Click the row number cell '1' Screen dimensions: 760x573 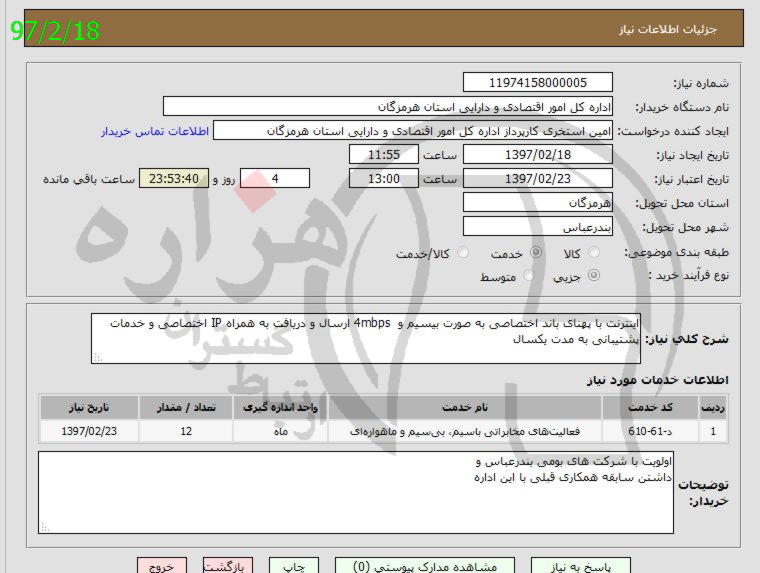(x=712, y=431)
